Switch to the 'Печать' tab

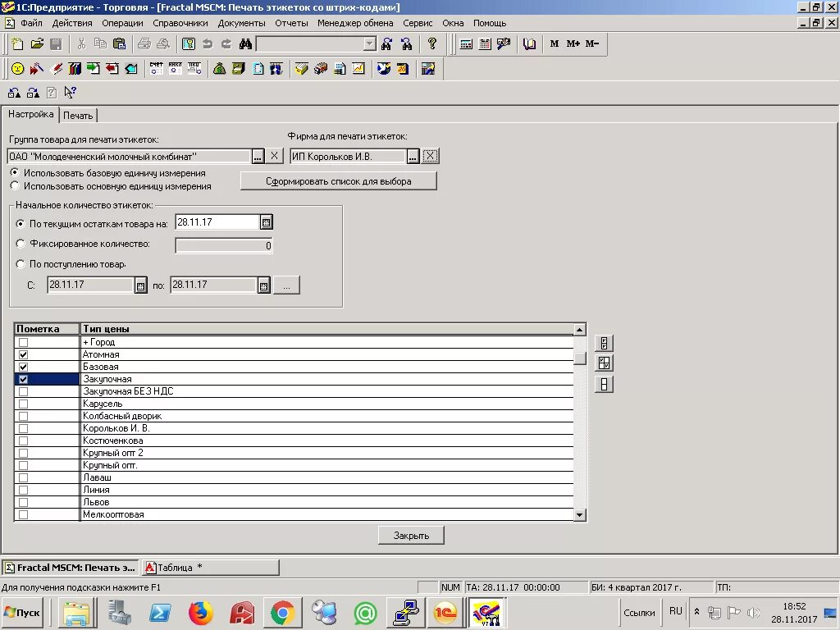click(78, 115)
